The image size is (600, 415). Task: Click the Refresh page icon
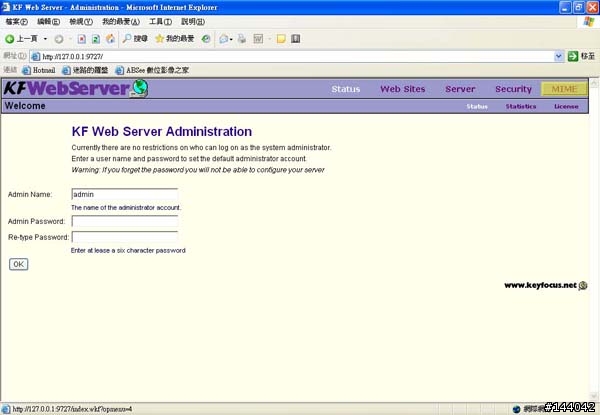pos(96,39)
